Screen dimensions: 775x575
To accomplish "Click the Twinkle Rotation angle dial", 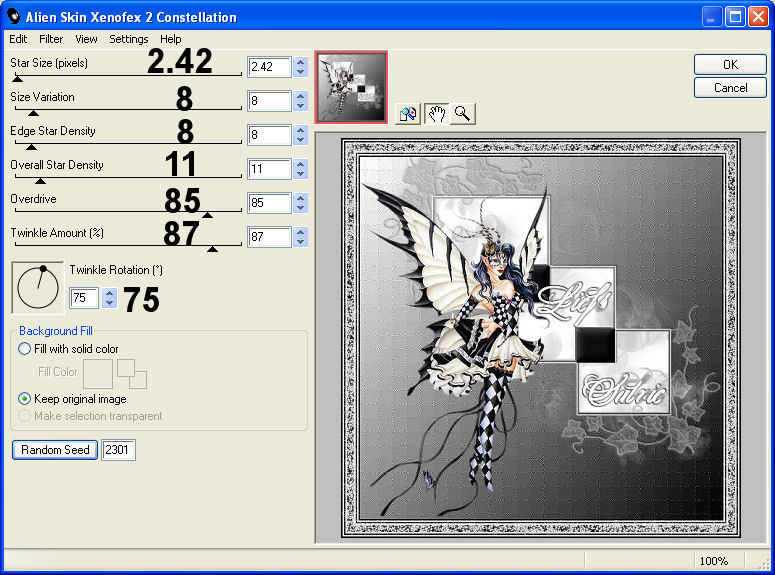I will pyautogui.click(x=38, y=288).
